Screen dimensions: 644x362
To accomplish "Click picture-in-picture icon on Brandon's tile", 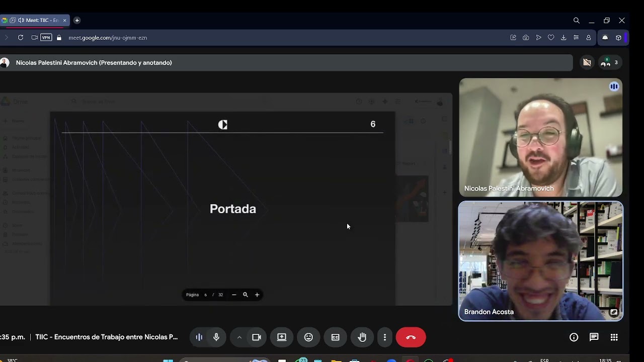I will (x=614, y=312).
